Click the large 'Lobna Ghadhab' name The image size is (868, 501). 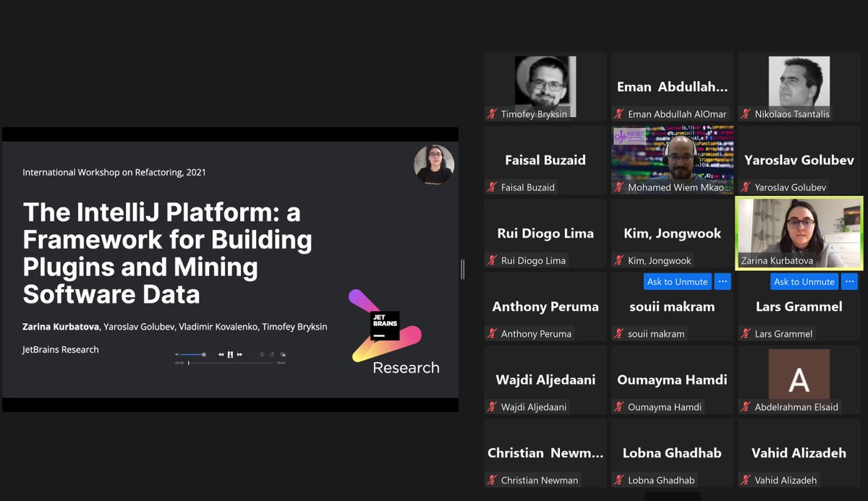673,453
